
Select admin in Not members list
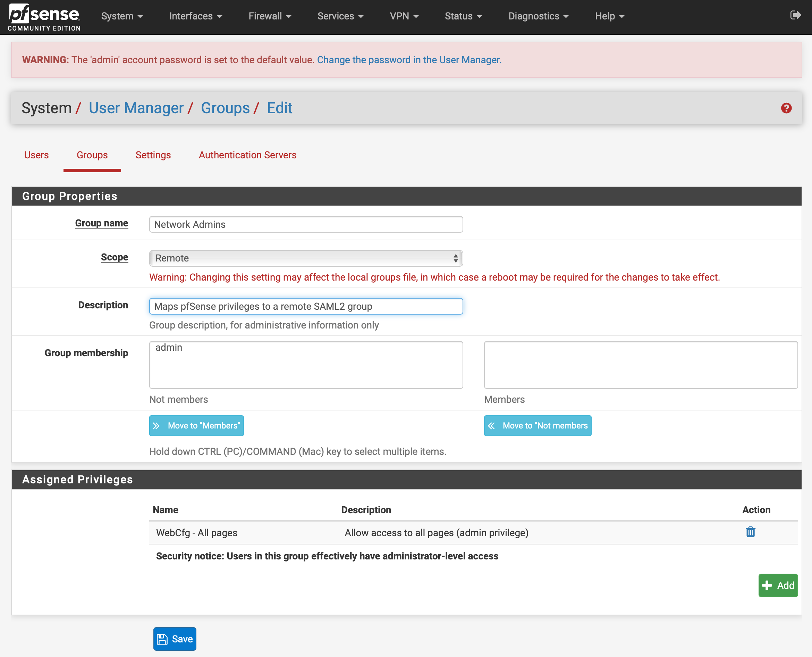169,348
